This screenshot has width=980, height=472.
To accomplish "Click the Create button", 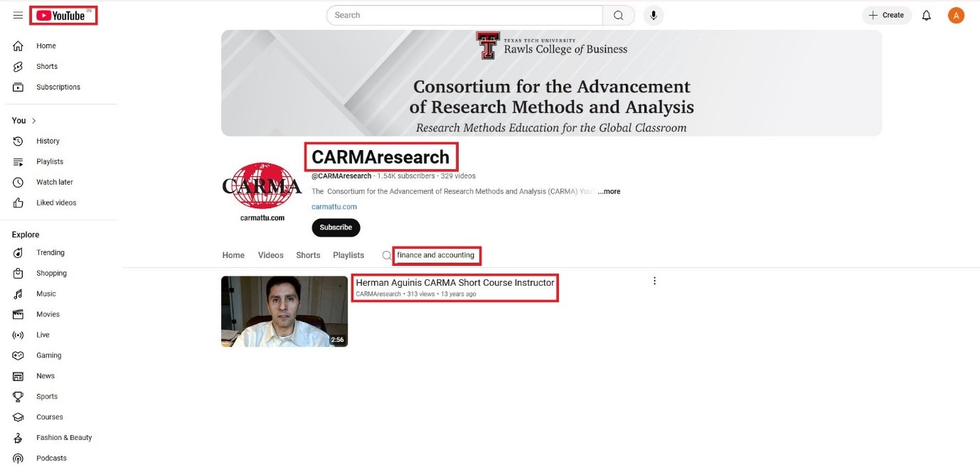I will pyautogui.click(x=886, y=15).
